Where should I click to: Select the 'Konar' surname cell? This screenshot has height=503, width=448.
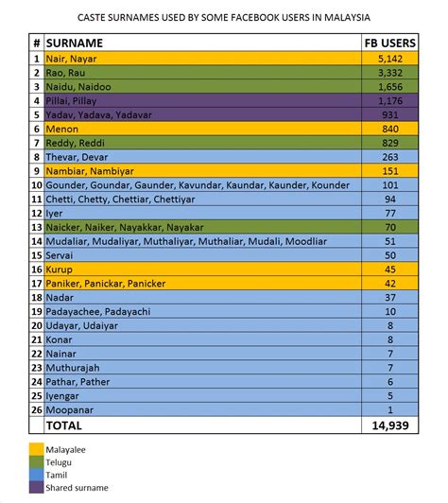202,339
